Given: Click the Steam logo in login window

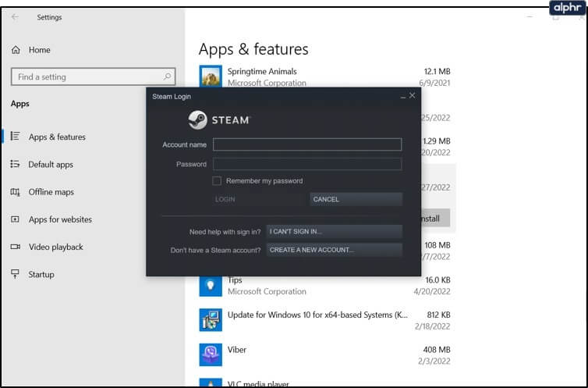Looking at the screenshot, I should [218, 119].
